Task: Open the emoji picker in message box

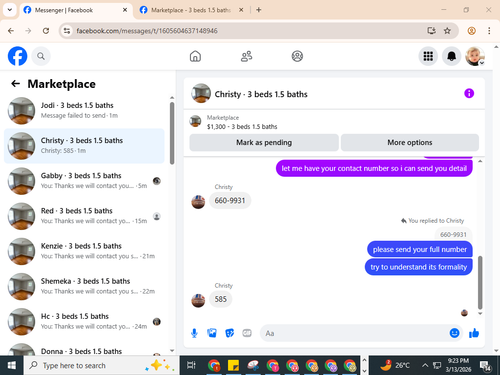Action: coord(454,333)
